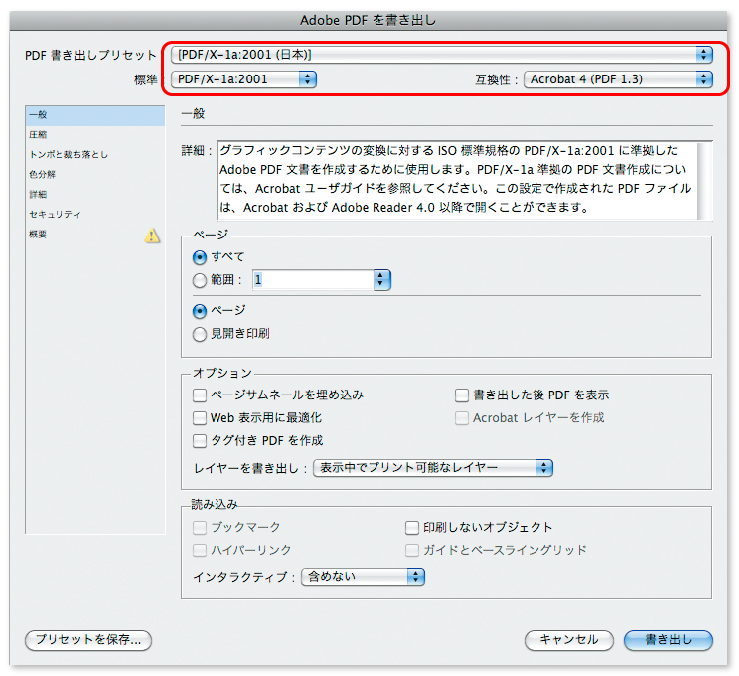Click the description box scrollbar

705,181
